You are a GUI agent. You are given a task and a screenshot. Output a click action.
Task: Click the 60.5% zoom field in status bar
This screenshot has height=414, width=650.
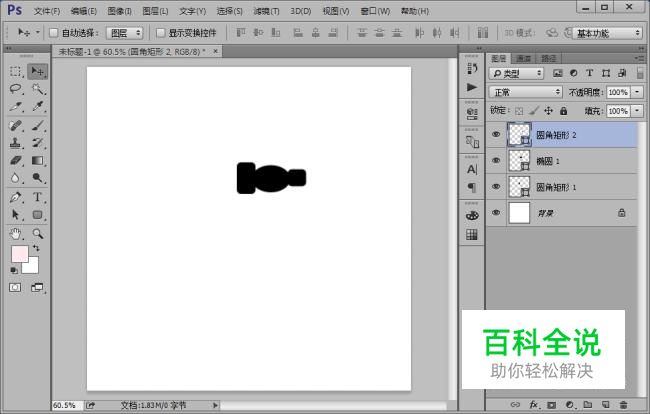point(65,405)
